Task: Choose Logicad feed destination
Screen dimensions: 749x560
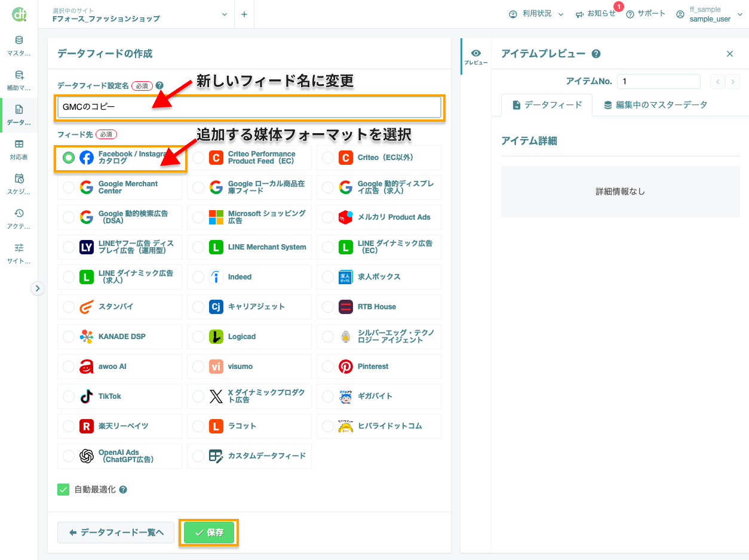Action: click(250, 337)
